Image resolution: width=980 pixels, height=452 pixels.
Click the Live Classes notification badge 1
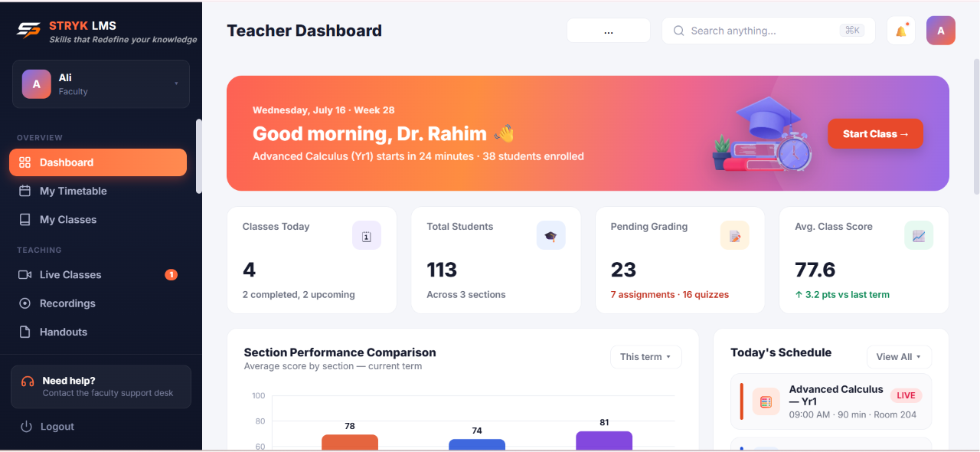pos(171,274)
